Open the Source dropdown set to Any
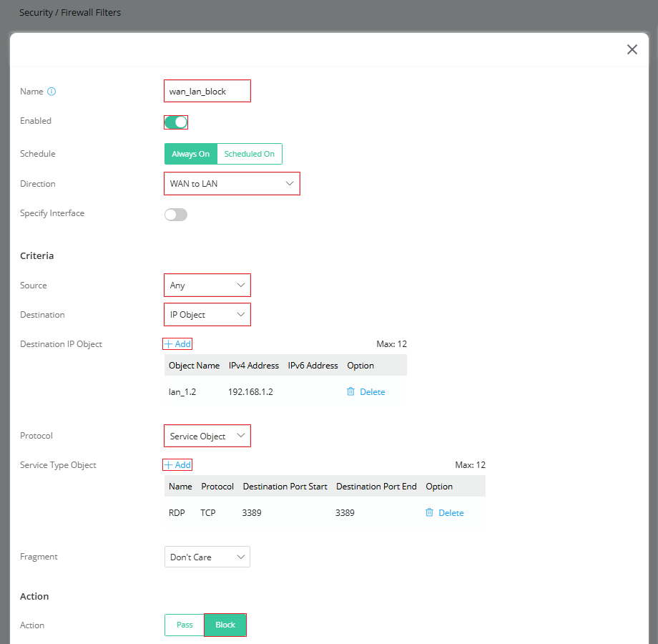This screenshot has height=644, width=658. tap(207, 285)
